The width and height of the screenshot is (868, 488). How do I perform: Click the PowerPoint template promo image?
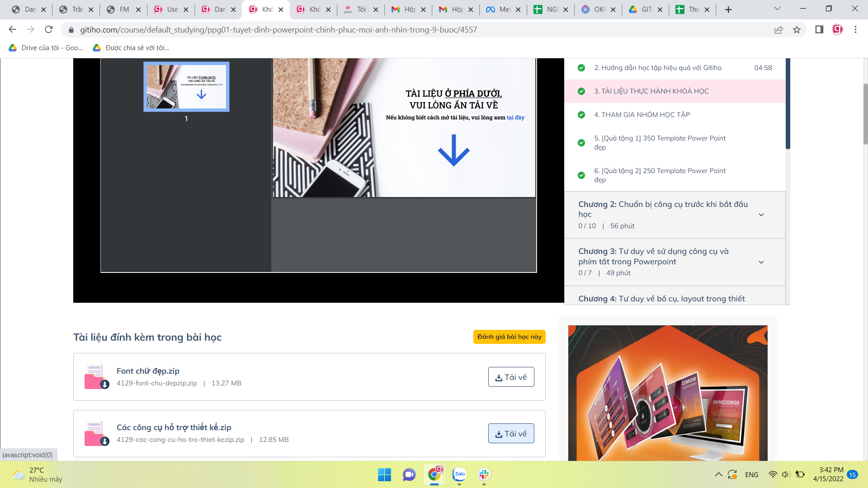[x=668, y=393]
